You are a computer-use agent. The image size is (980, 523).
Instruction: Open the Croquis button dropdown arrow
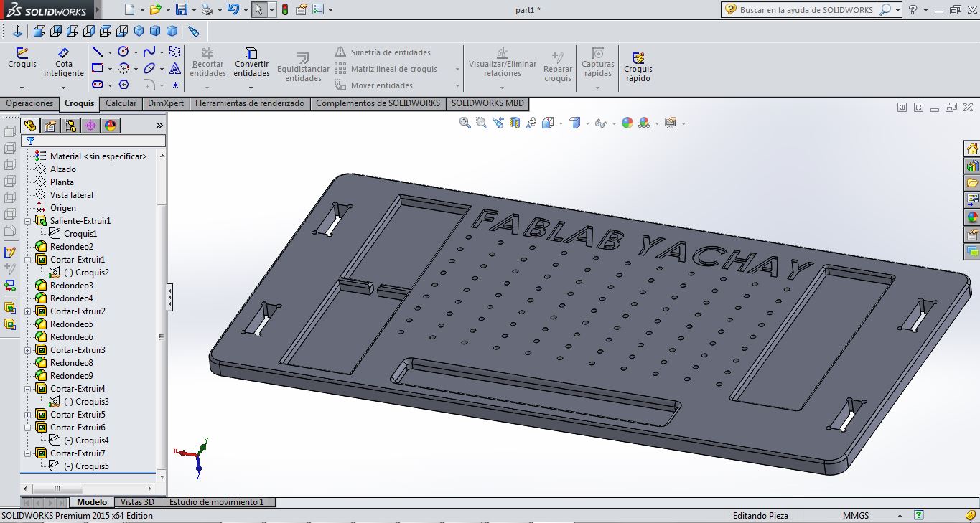[x=22, y=88]
